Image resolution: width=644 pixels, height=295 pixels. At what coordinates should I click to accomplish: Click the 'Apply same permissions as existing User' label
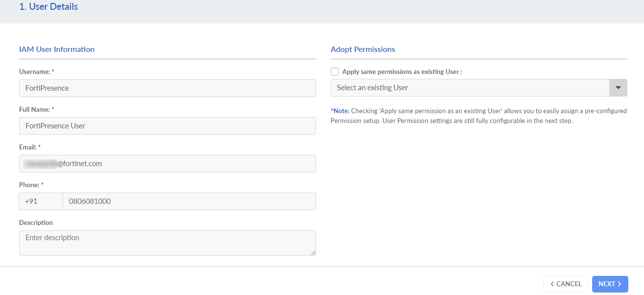402,72
